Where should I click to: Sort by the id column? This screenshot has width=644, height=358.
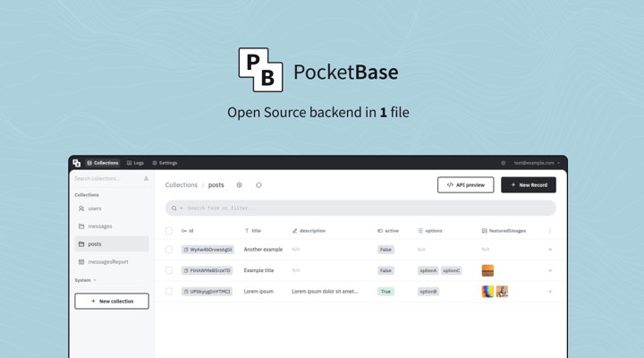[187, 231]
